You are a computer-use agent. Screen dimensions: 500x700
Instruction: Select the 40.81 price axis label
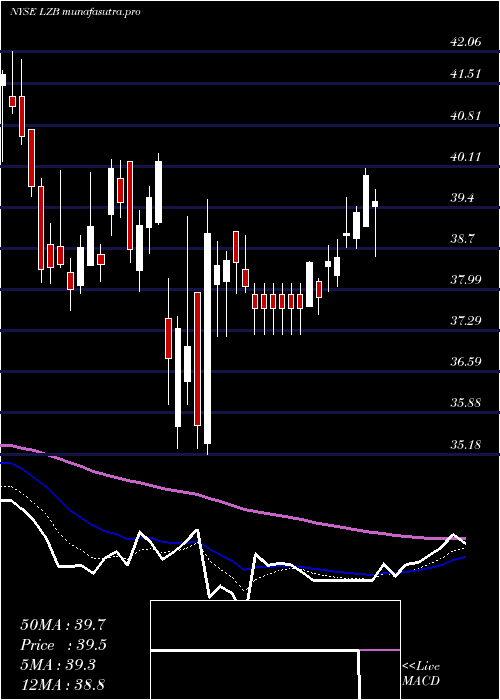point(466,116)
